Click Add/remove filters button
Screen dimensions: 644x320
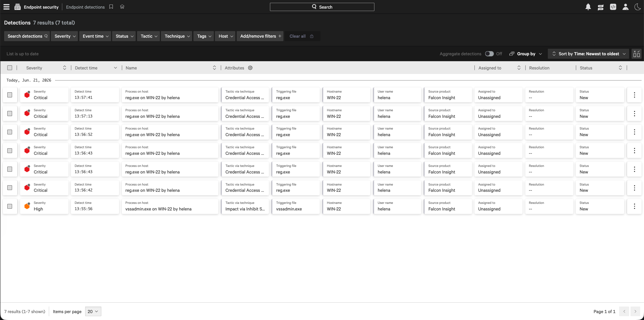[x=260, y=36]
